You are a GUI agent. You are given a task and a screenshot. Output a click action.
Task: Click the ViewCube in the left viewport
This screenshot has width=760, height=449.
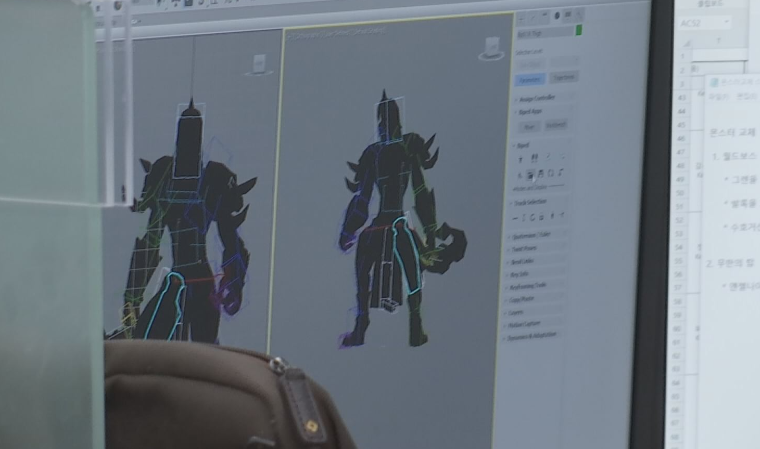(260, 65)
